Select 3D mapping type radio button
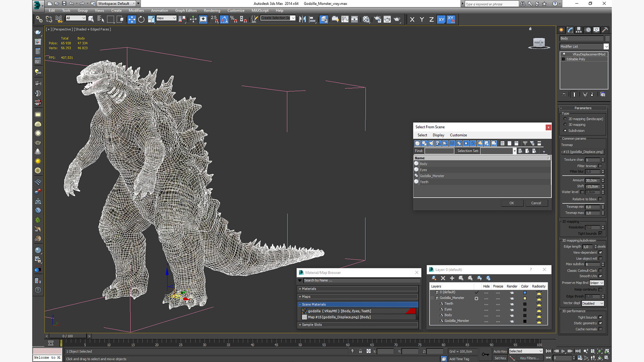Image resolution: width=644 pixels, height=362 pixels. click(565, 125)
